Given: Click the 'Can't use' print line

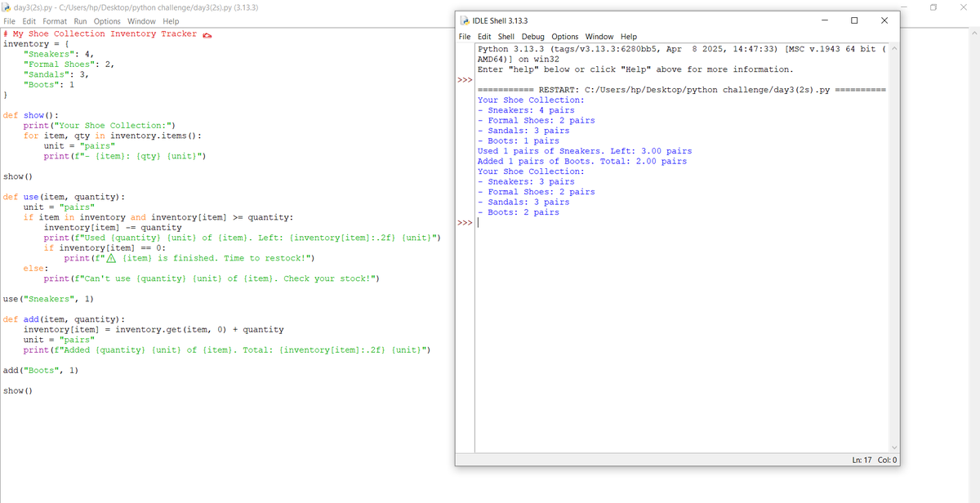Looking at the screenshot, I should [213, 278].
